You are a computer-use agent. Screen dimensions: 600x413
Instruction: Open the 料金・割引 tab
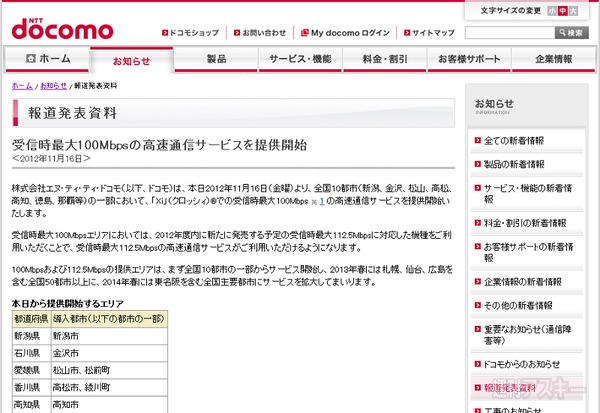385,59
